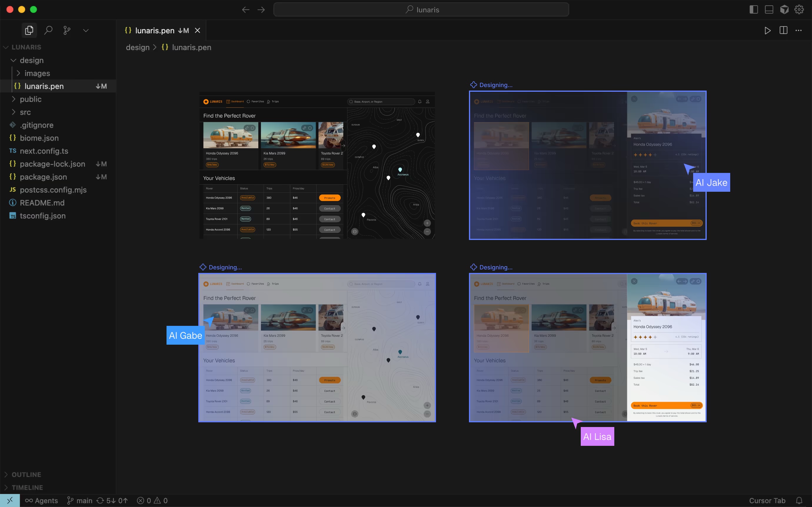The height and width of the screenshot is (507, 812).
Task: Select the lunaris.pen editor tab
Action: 155,31
